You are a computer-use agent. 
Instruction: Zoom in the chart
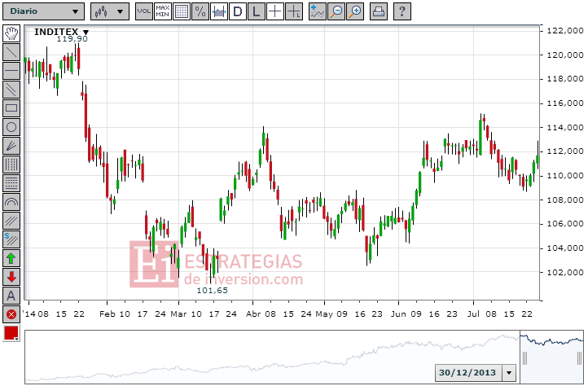click(355, 11)
